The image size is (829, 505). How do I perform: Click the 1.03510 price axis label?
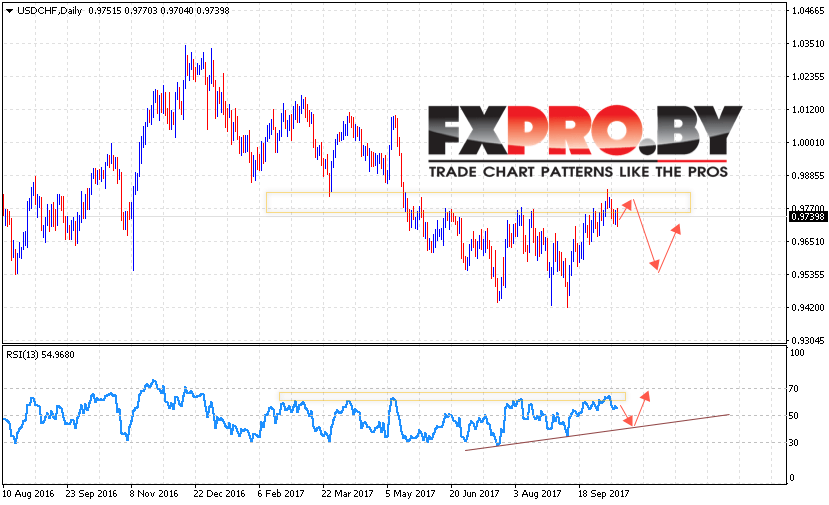point(807,44)
